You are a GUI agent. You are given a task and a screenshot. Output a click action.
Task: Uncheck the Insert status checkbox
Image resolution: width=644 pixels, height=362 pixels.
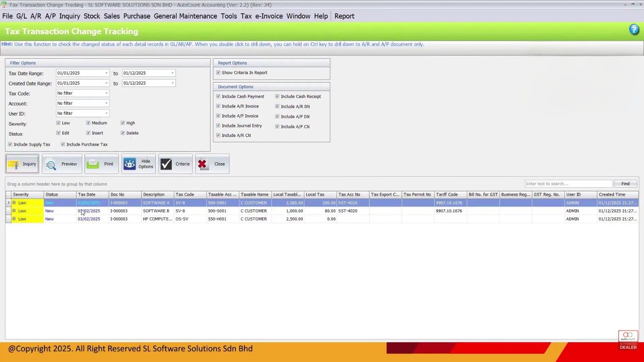click(88, 133)
